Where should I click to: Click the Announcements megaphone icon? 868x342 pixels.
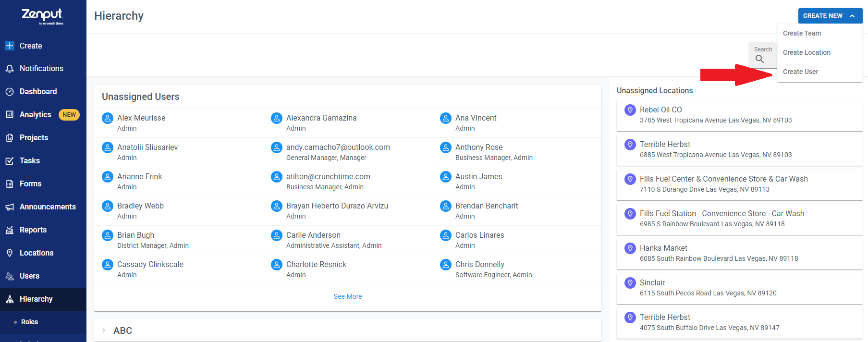click(x=10, y=207)
